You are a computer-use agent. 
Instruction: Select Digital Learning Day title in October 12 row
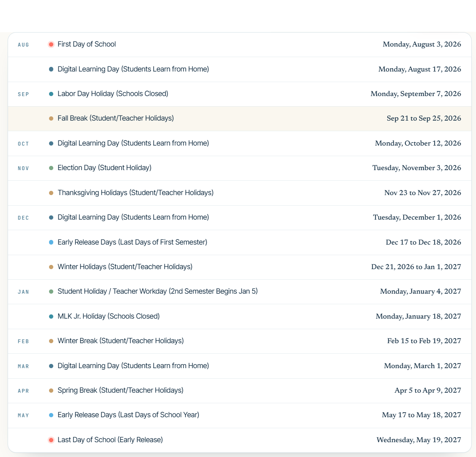tap(133, 143)
